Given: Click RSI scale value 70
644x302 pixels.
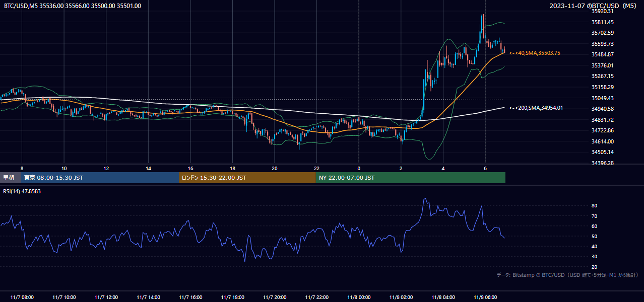Looking at the screenshot, I should [595, 216].
